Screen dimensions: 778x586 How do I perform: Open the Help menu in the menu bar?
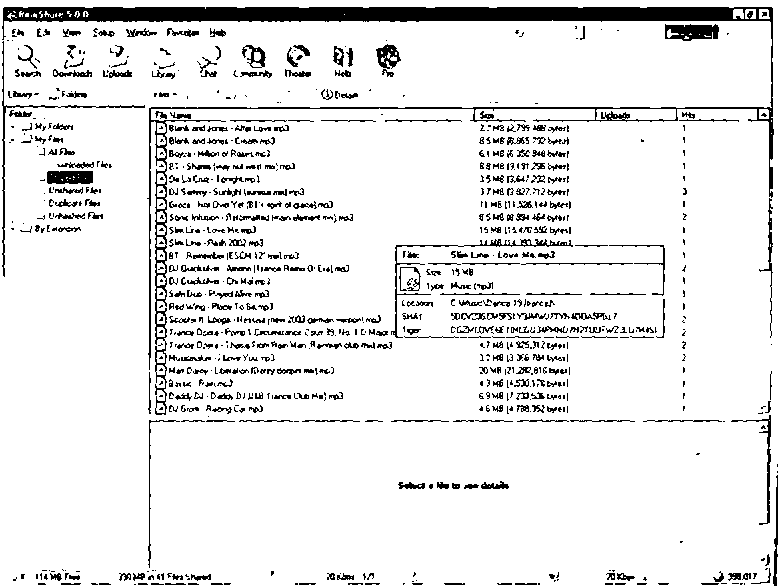coord(217,33)
